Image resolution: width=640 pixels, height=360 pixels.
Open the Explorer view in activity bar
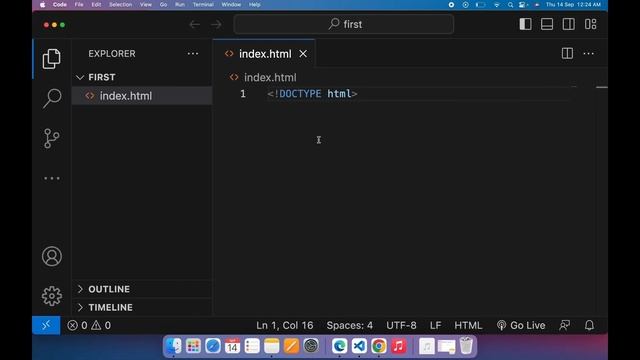pyautogui.click(x=51, y=59)
